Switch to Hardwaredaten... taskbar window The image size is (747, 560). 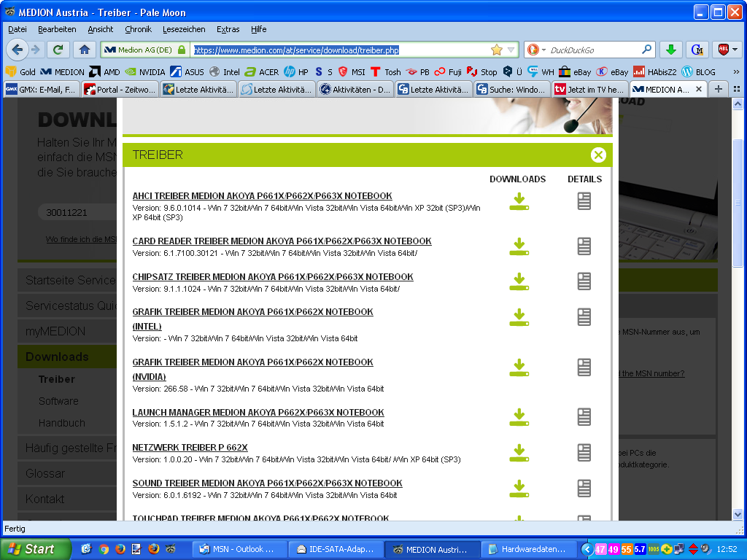coord(528,549)
